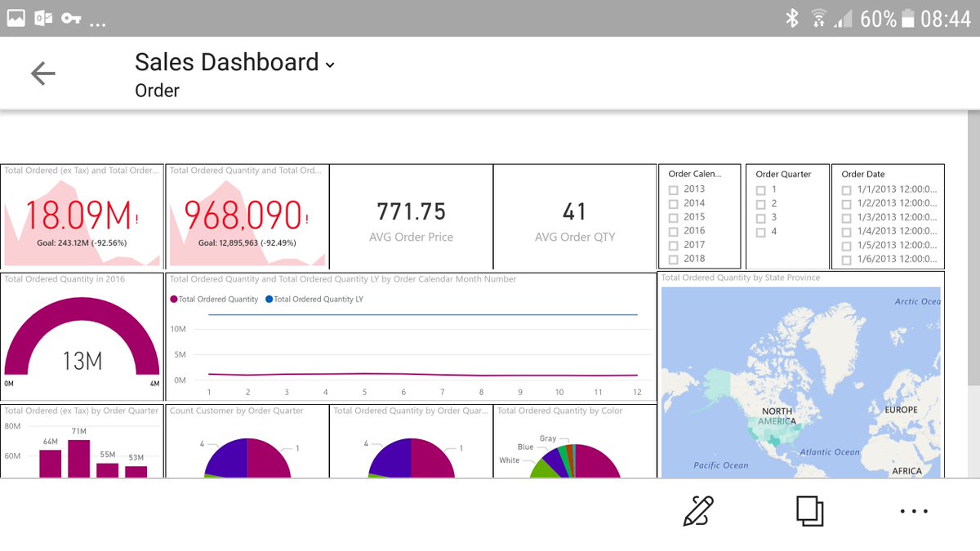Viewport: 980px width, 551px height.
Task: Check Quarter 3 in the Order Quarter slicer
Action: 761,217
